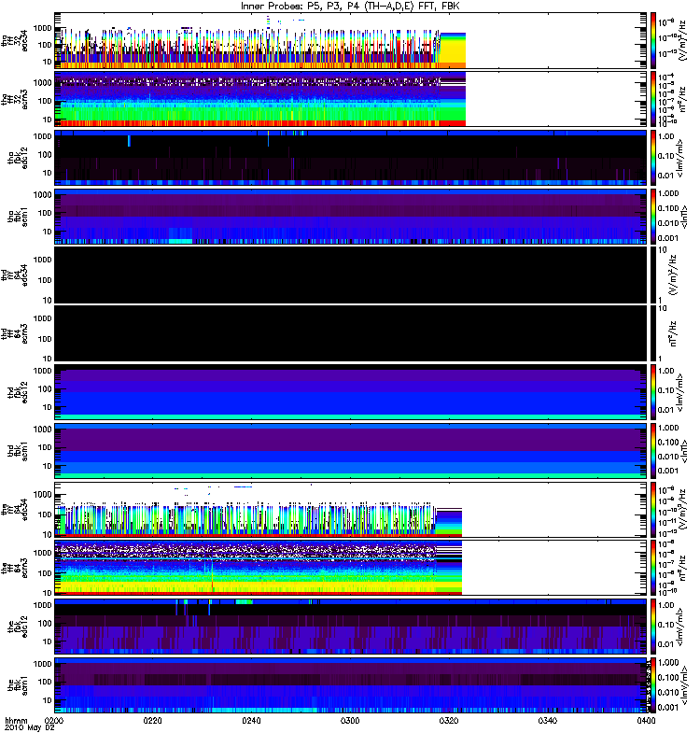The width and height of the screenshot is (700, 747).
Task: Click the '2010 May 02' date label
Action: click(30, 727)
